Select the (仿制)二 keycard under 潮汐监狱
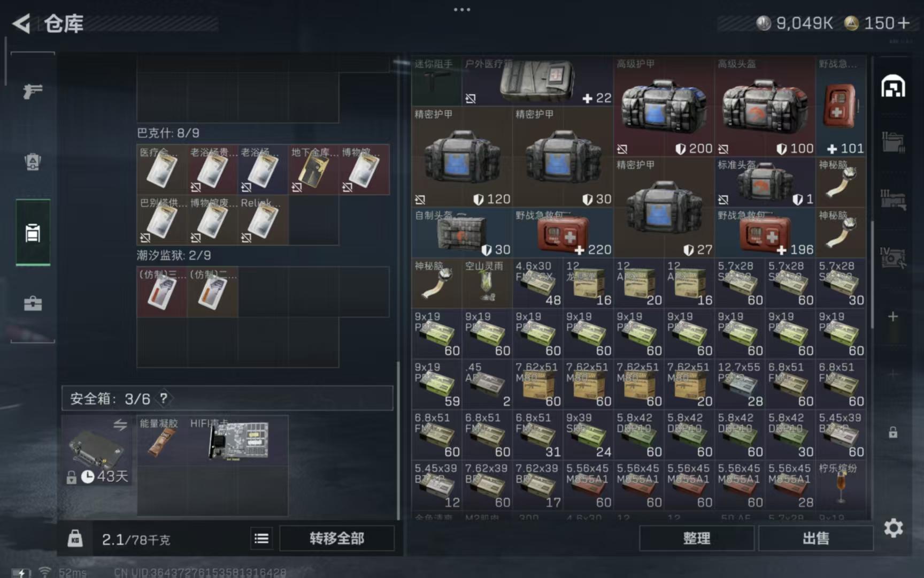 [x=212, y=292]
